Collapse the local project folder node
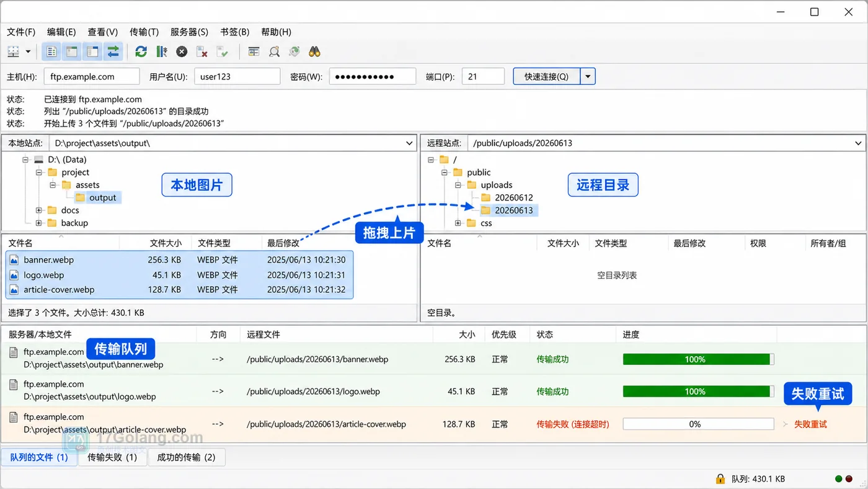 [38, 172]
